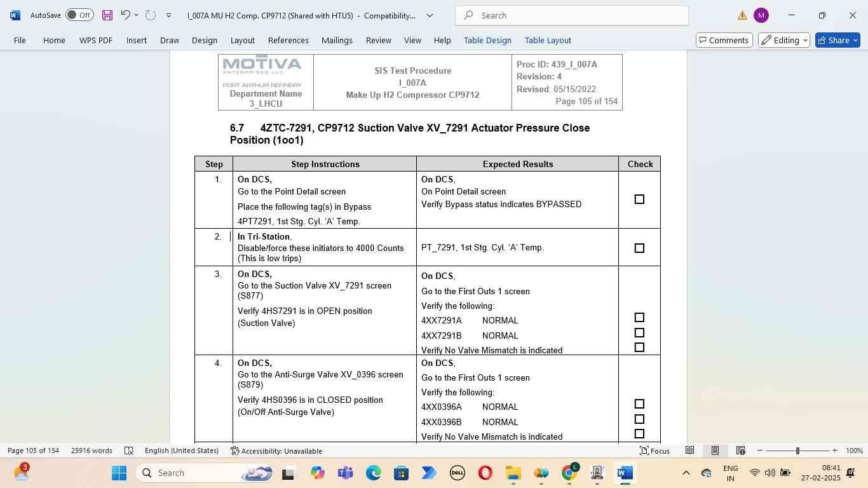Check the box for 4XX0396A NORMAL
The image size is (868, 488).
click(639, 404)
